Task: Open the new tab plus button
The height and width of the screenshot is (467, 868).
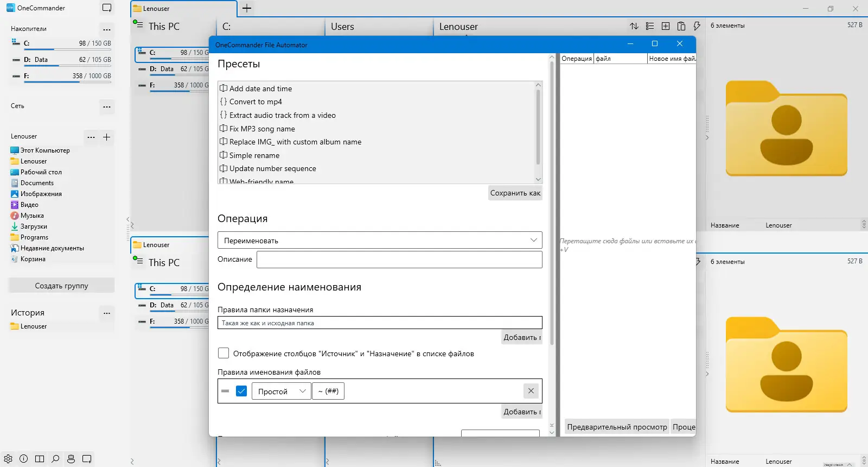Action: click(x=247, y=8)
